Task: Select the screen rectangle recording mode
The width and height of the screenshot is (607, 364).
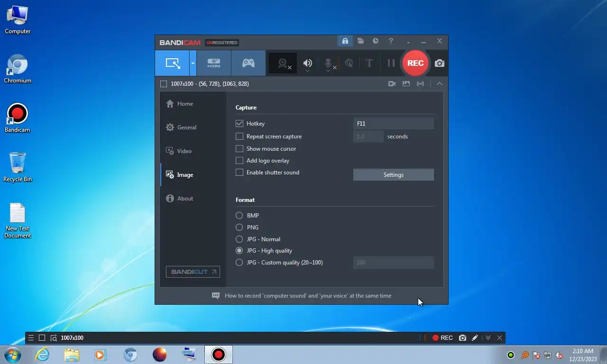Action: 172,63
